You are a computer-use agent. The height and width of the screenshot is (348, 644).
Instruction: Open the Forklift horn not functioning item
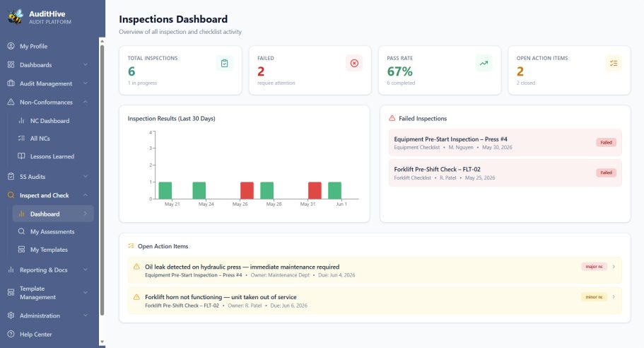point(375,301)
